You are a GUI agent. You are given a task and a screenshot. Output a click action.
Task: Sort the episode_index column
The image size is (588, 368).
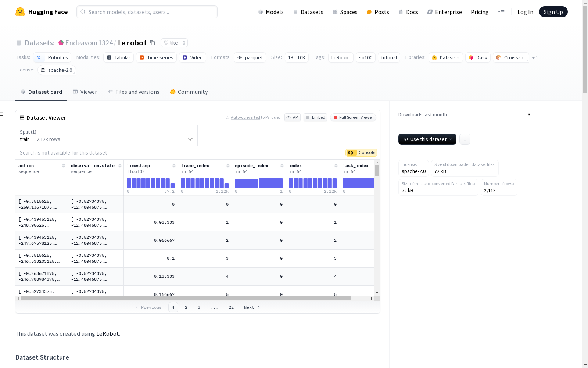282,166
